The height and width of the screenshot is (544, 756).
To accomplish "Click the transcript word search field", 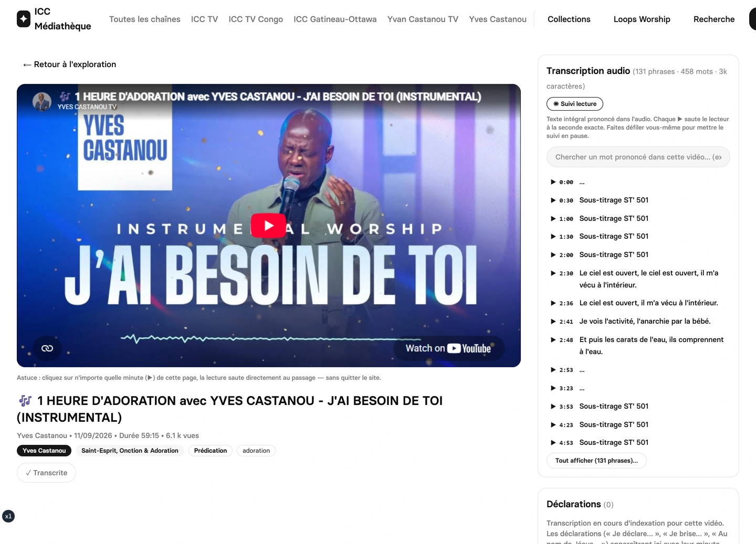I will coord(638,157).
